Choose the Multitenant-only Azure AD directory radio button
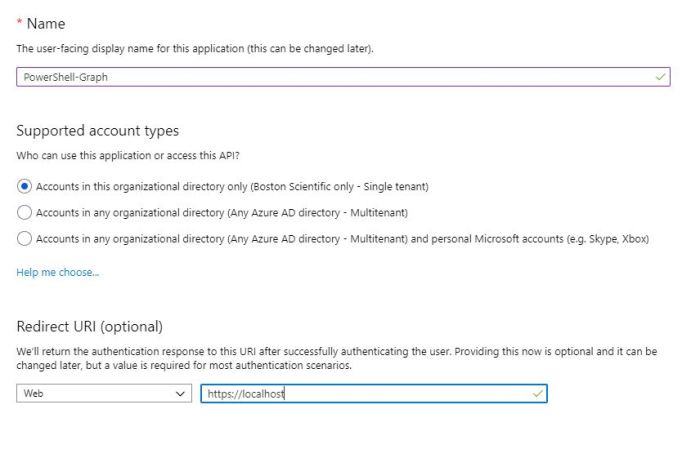This screenshot has height=458, width=700. click(x=25, y=212)
